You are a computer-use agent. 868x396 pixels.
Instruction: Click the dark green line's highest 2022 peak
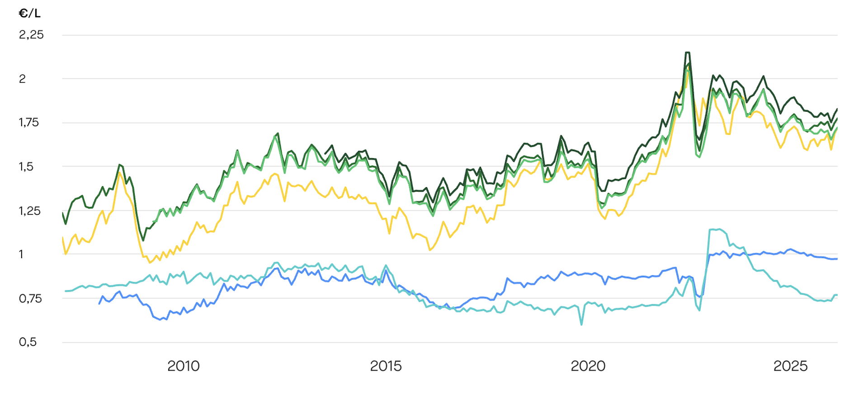(x=688, y=53)
